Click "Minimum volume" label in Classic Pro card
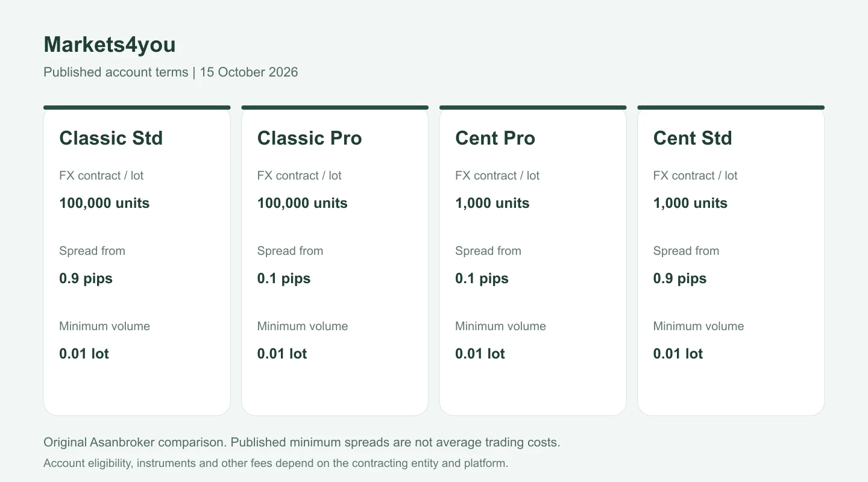The width and height of the screenshot is (868, 482). click(x=303, y=327)
